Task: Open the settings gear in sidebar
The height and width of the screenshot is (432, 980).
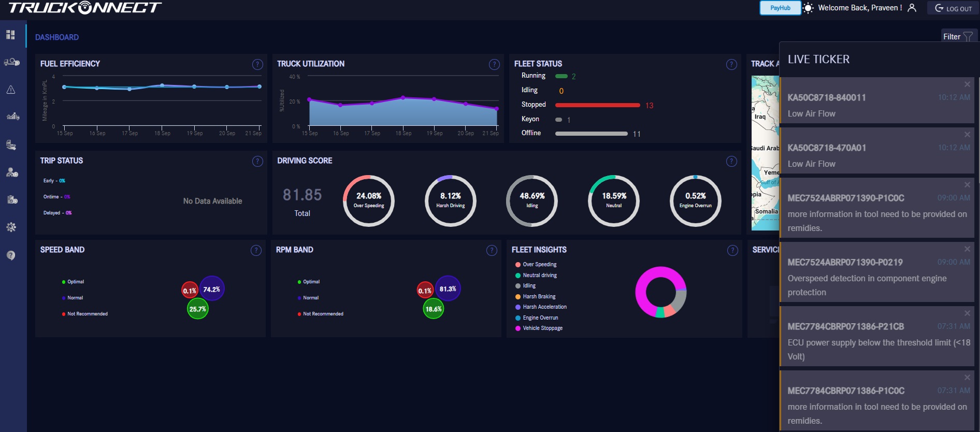Action: click(x=11, y=227)
